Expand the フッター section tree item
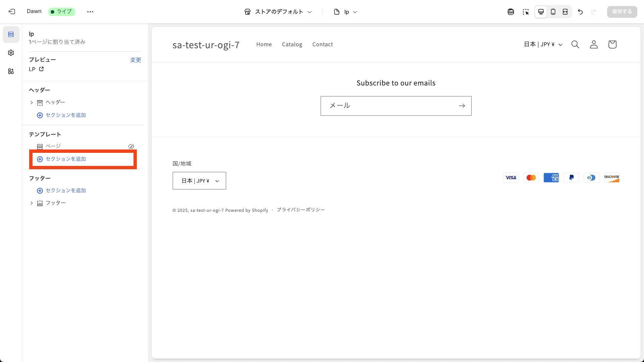 (32, 203)
